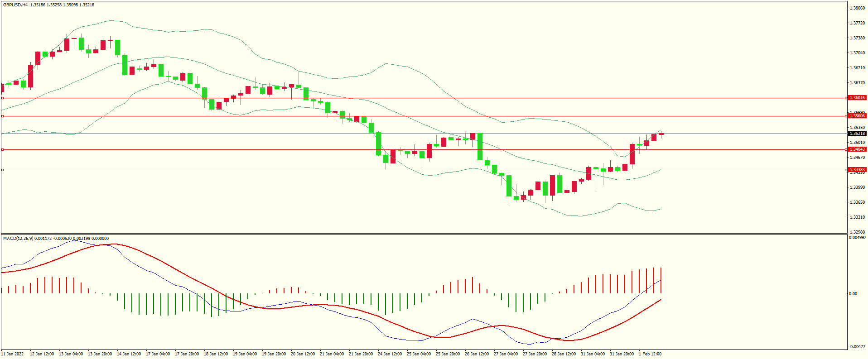Click the 1 Feb 12:00 time axis label
This screenshot has width=868, height=359.
[650, 354]
